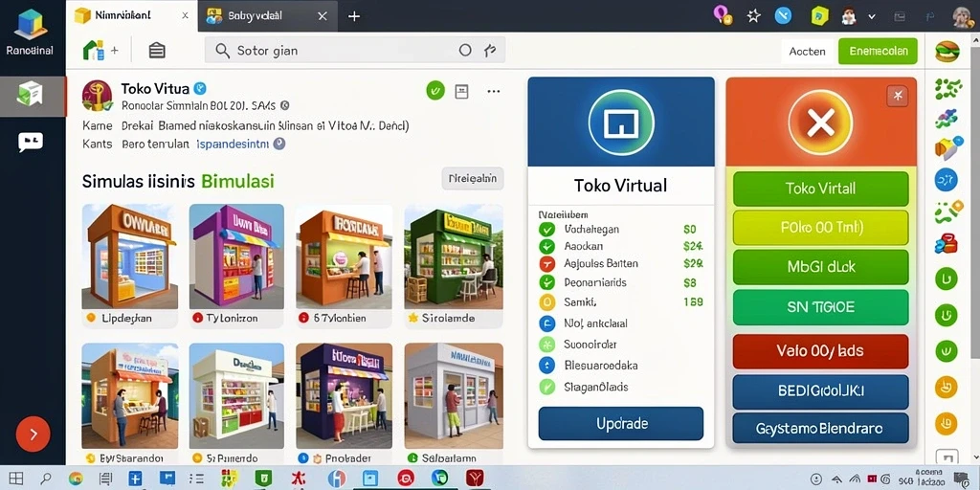
Task: Click the red Velo 00y lads button
Action: pyautogui.click(x=820, y=350)
